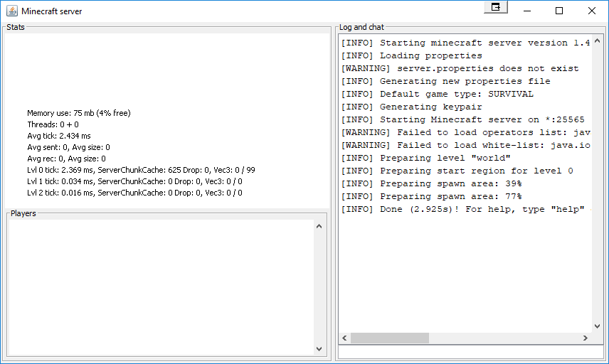Click the 'Avg tick: 2.434 ms' line
This screenshot has height=364, width=609.
click(58, 136)
